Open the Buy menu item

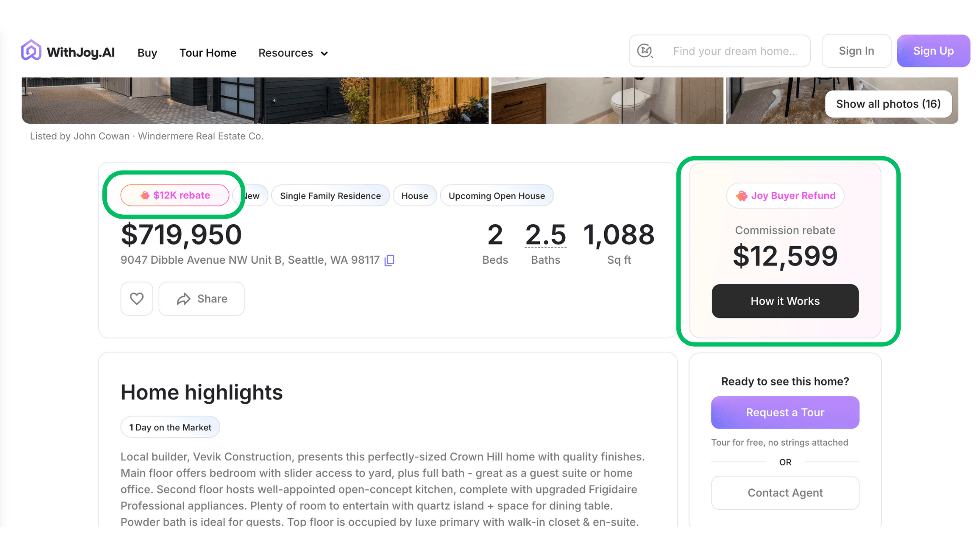(147, 53)
